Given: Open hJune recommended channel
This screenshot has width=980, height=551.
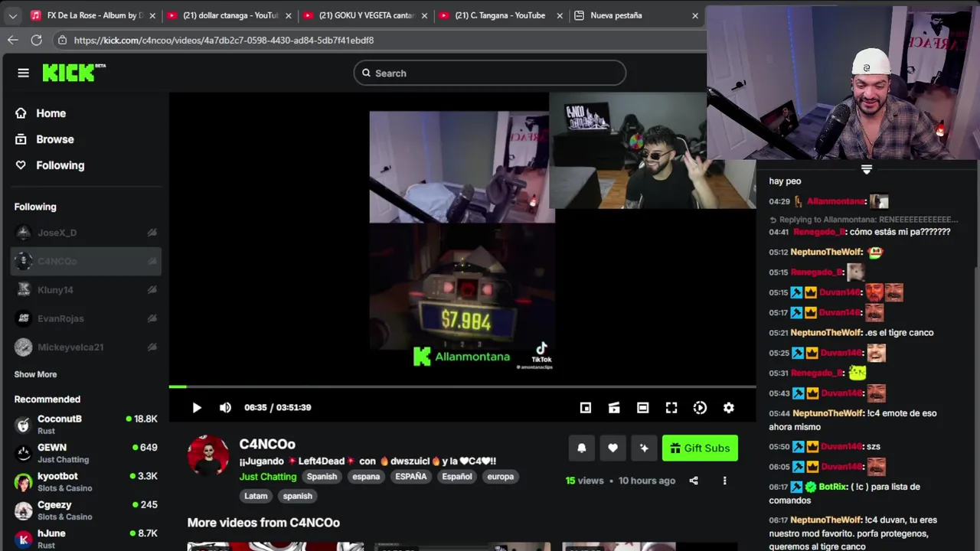Looking at the screenshot, I should [86, 539].
